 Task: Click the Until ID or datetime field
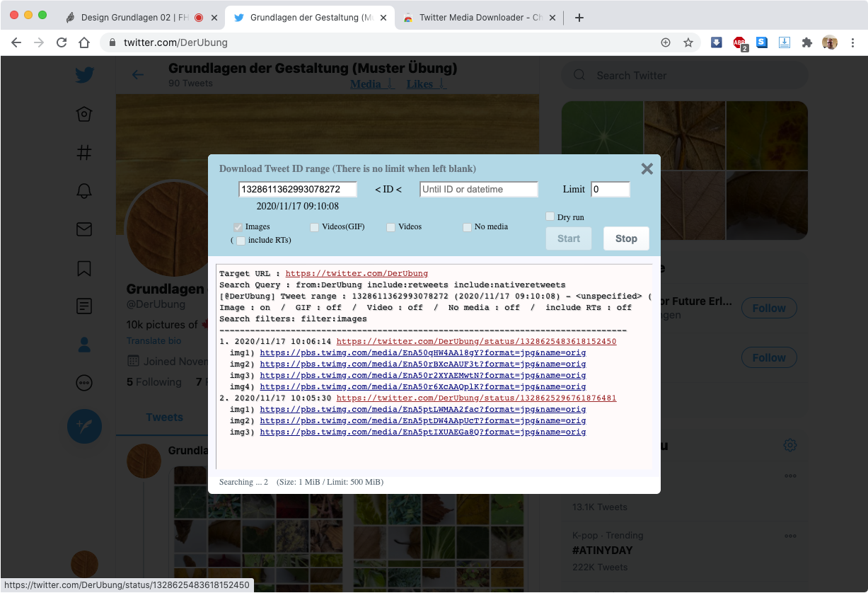[479, 189]
